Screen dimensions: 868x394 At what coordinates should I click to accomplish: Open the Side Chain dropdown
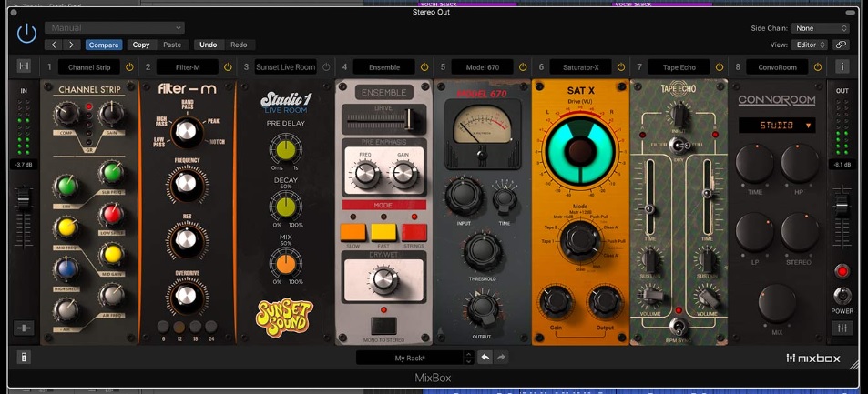[820, 28]
